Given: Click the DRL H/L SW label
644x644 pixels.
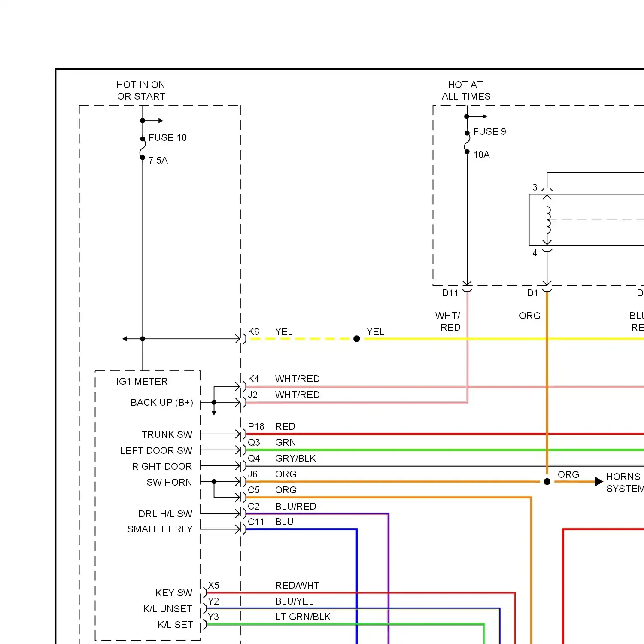Looking at the screenshot, I should click(x=165, y=514).
